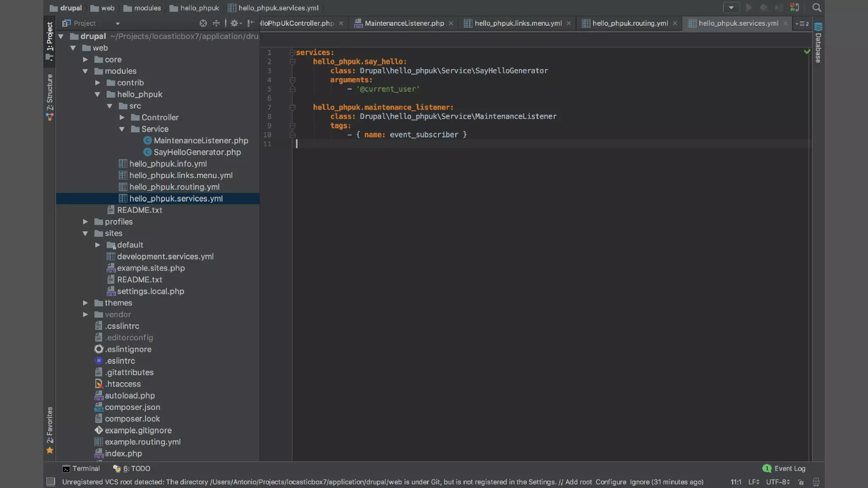The image size is (868, 488).
Task: Expand the core folder
Action: point(85,60)
